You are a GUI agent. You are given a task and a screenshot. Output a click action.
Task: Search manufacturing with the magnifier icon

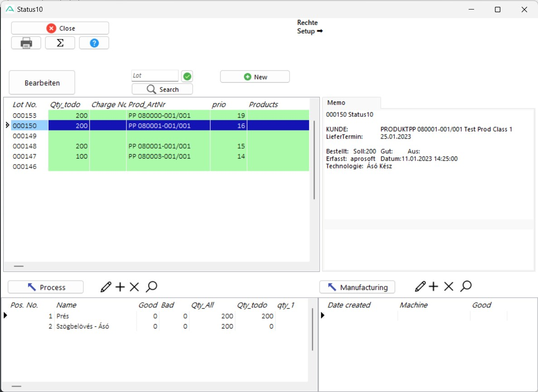[x=465, y=286]
